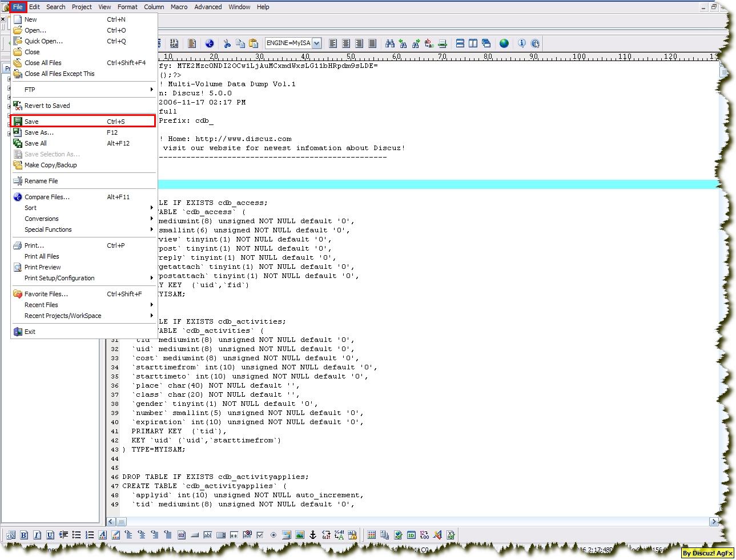The image size is (736, 560).
Task: Select Make Copy/Backup entry
Action: [x=83, y=165]
